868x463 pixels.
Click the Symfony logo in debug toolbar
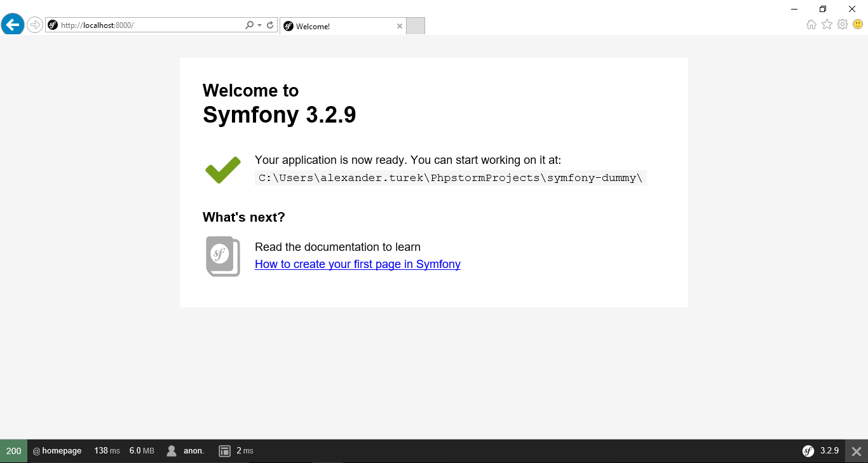[x=808, y=451]
